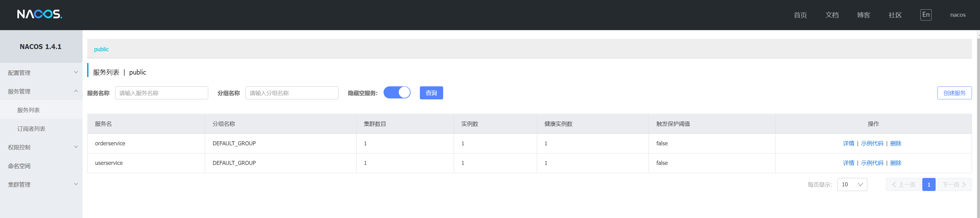
Task: Expand the 权限控制 sidebar menu
Action: 41,147
